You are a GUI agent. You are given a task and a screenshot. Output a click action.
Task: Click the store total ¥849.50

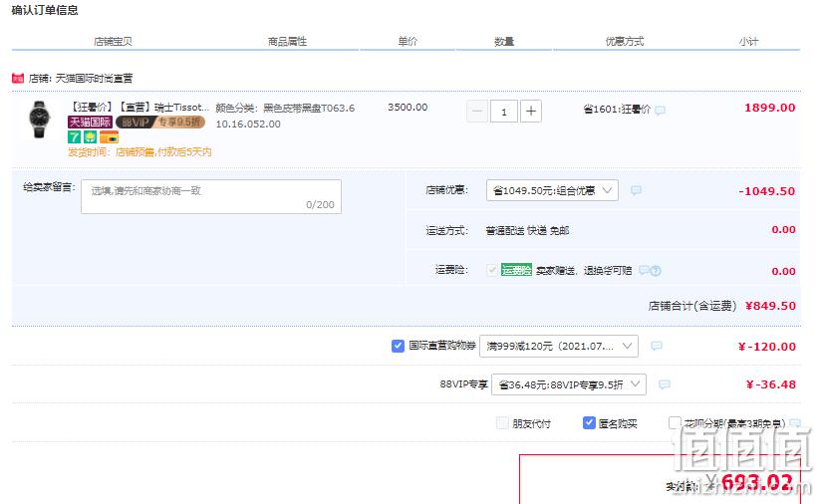770,306
